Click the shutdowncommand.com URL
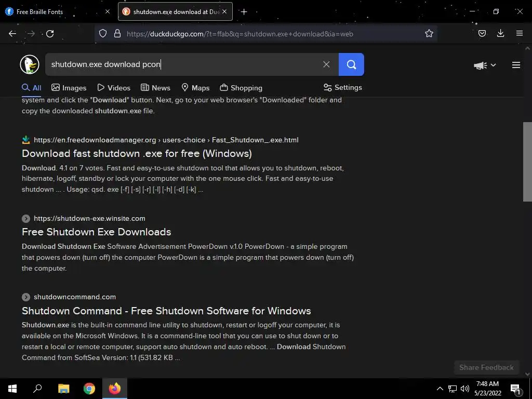Screen dimensions: 532x399 [75, 297]
